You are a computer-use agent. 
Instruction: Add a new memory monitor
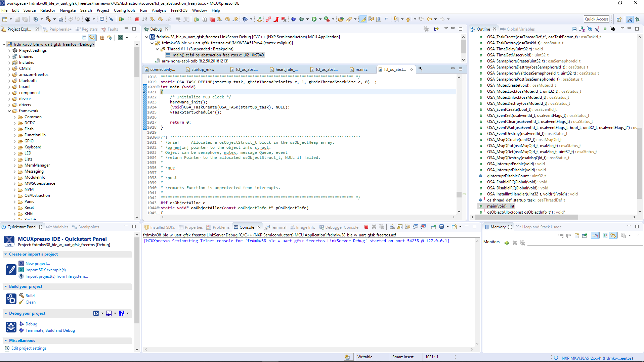pyautogui.click(x=507, y=242)
